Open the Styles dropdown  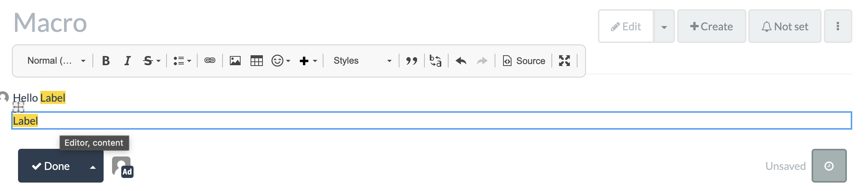362,61
